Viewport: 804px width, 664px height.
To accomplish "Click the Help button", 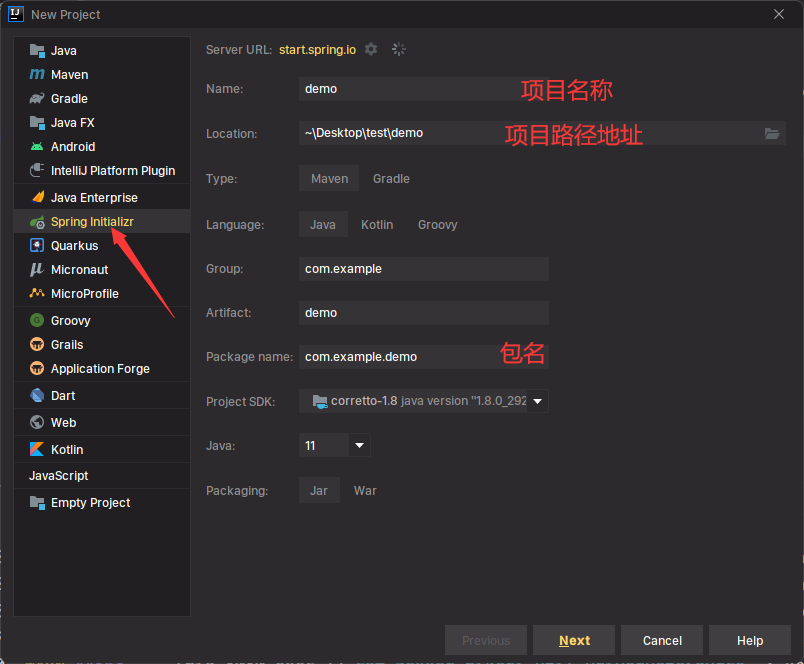I will [750, 640].
